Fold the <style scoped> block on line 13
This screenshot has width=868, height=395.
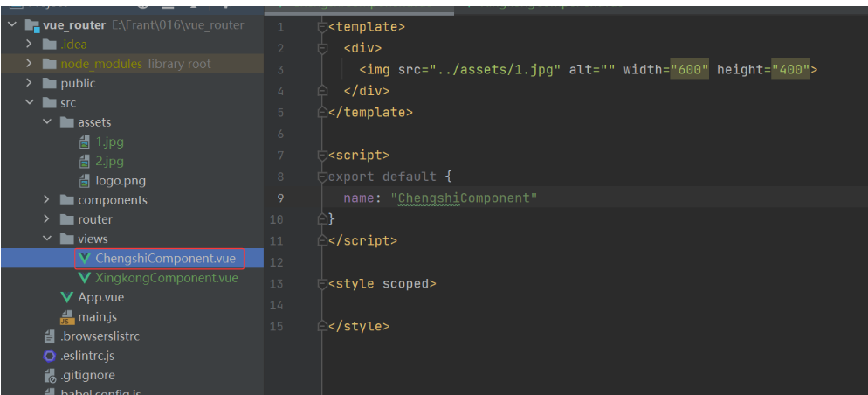pos(322,284)
